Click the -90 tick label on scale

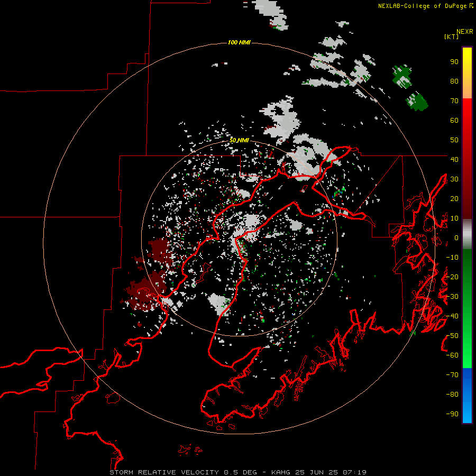point(452,414)
